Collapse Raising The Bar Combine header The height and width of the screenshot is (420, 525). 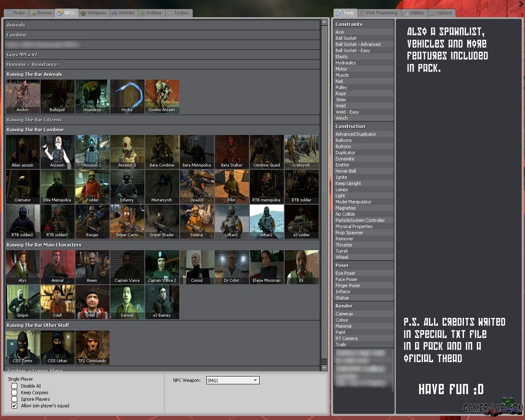point(162,130)
